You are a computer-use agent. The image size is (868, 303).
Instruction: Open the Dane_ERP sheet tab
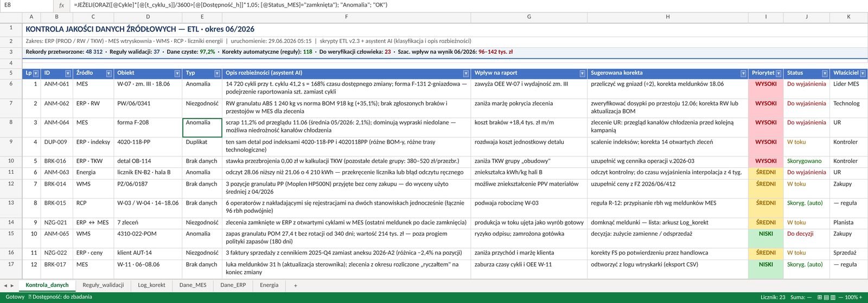233,285
